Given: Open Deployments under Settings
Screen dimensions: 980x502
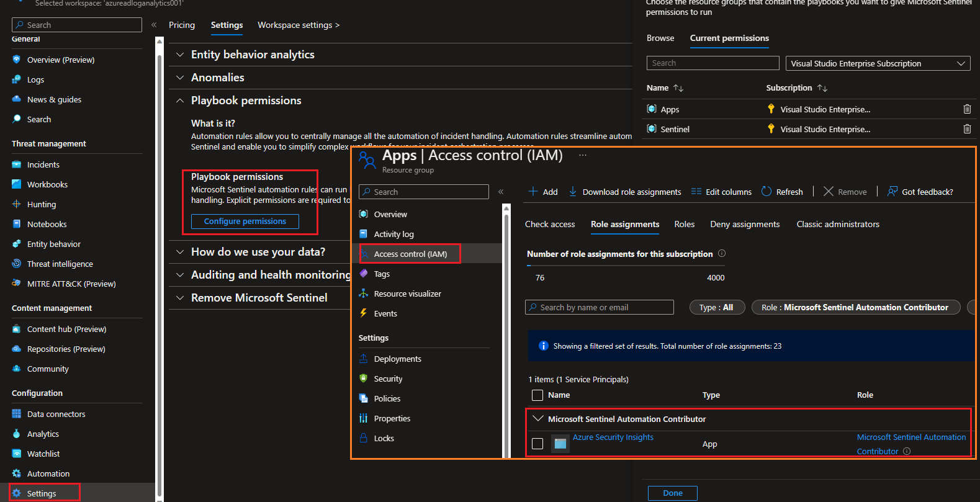Looking at the screenshot, I should click(x=397, y=359).
